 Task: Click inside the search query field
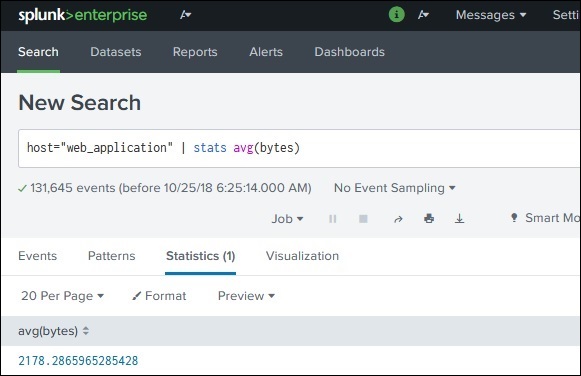(x=299, y=148)
